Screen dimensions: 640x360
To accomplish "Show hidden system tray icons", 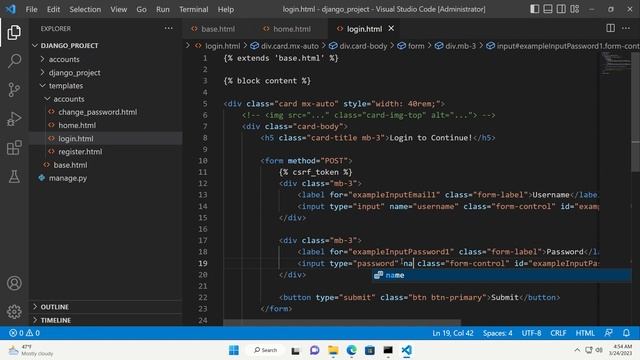I will 577,350.
